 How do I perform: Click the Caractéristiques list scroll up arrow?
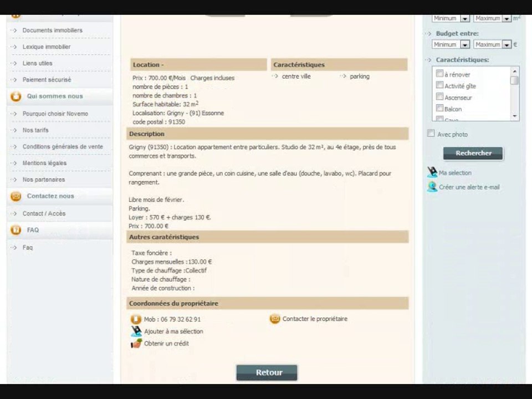(514, 71)
